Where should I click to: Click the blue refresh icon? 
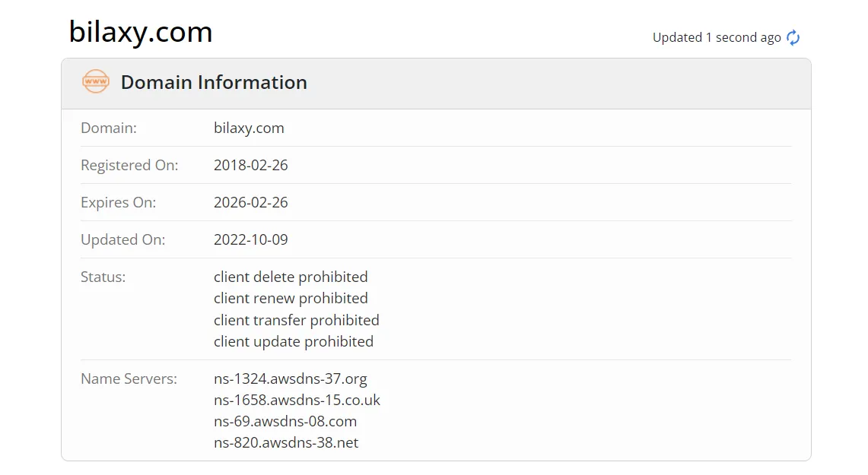793,37
